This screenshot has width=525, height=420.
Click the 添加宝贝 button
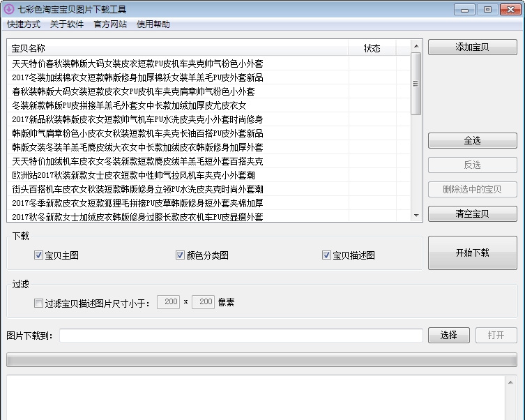pyautogui.click(x=473, y=47)
